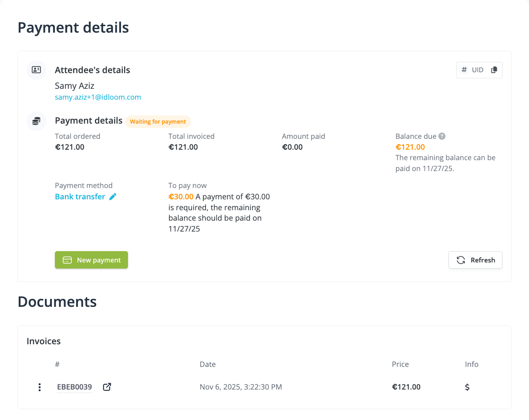Click the attendee's details contact card icon
Viewport: 529px width, 420px height.
[36, 70]
